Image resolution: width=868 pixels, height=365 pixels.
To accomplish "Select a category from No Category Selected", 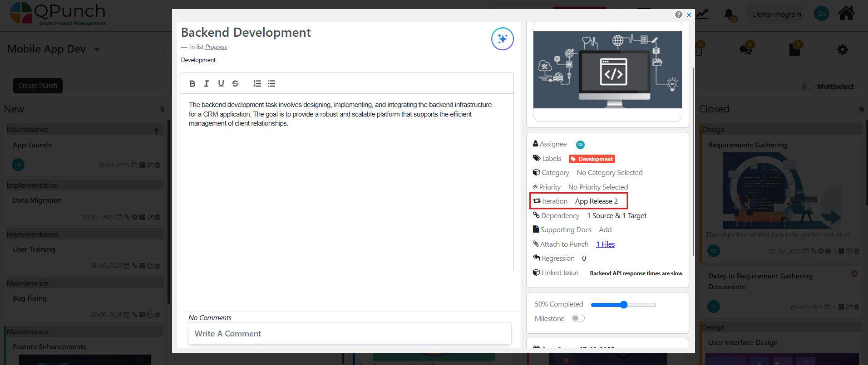I will point(610,173).
